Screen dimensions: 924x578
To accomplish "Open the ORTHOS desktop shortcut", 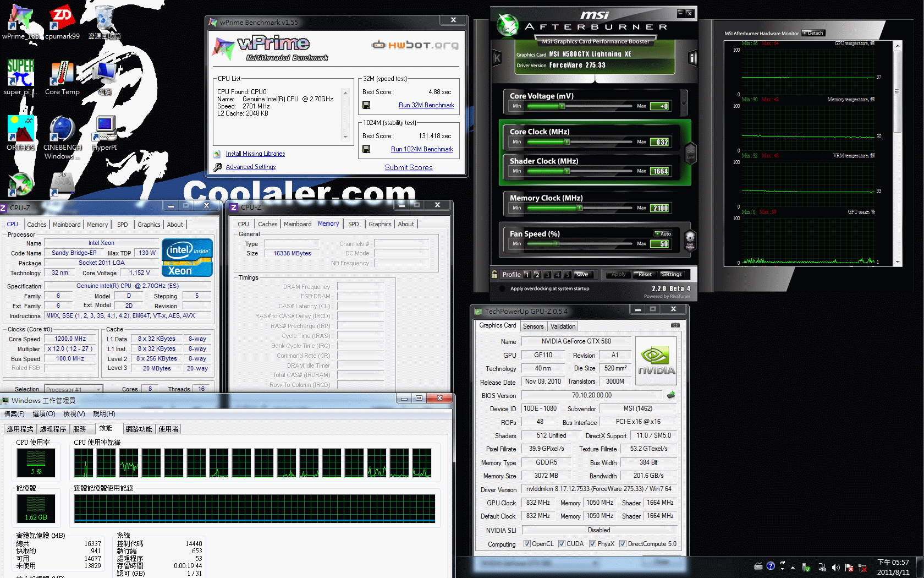I will (x=21, y=133).
